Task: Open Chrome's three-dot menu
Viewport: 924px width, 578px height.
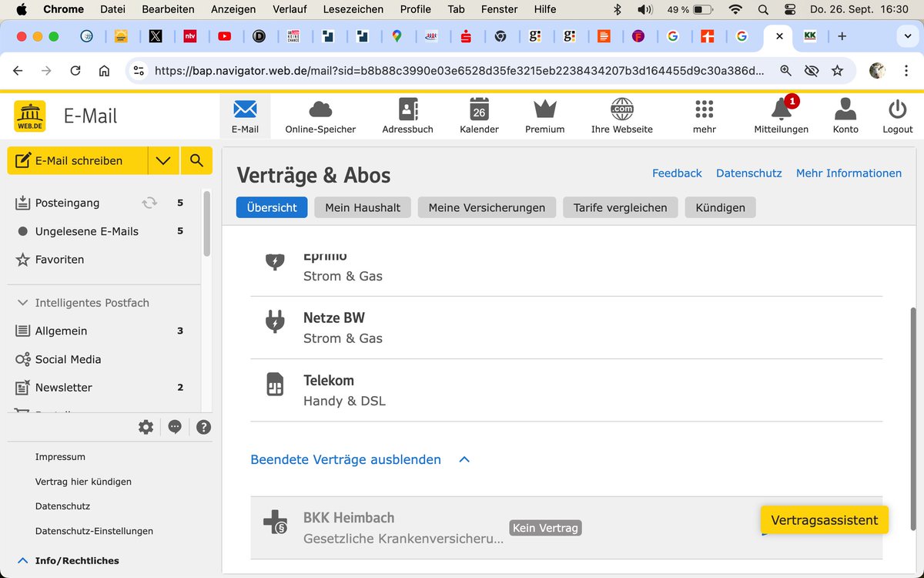Action: [x=906, y=71]
